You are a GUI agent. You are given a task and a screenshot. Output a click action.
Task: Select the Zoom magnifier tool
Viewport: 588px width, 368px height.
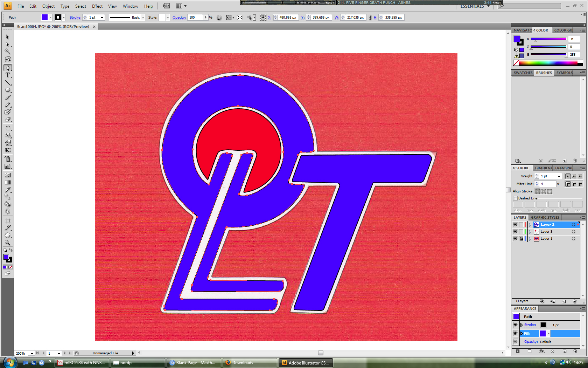(7, 243)
